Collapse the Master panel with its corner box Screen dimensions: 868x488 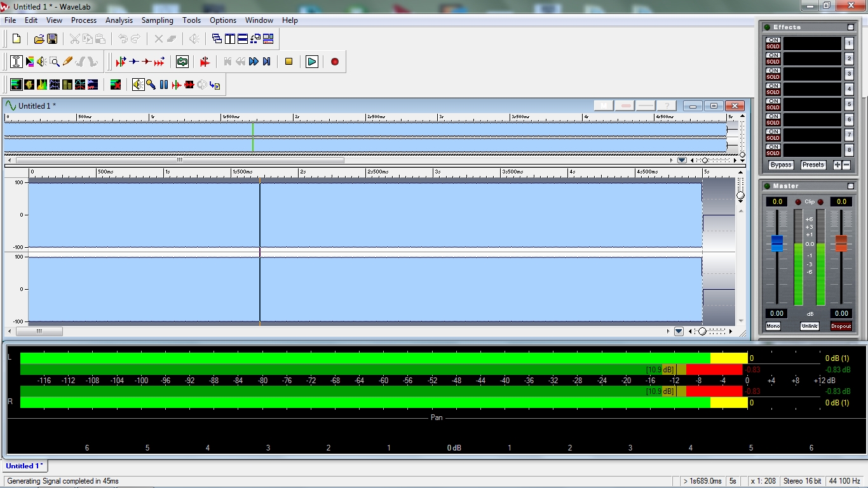[x=851, y=186]
